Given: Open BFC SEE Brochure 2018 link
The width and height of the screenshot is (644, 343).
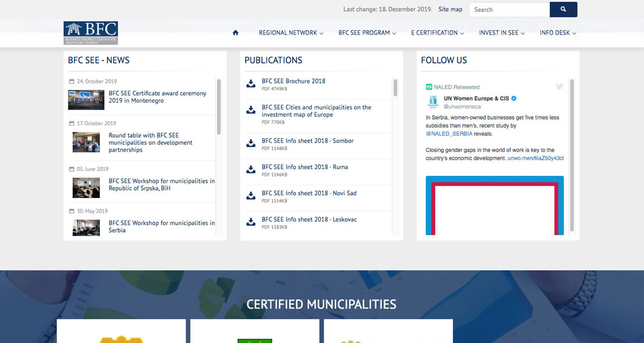Looking at the screenshot, I should (x=293, y=81).
